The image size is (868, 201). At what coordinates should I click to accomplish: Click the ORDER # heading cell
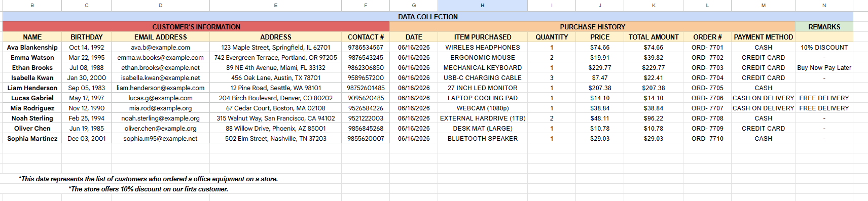click(707, 37)
